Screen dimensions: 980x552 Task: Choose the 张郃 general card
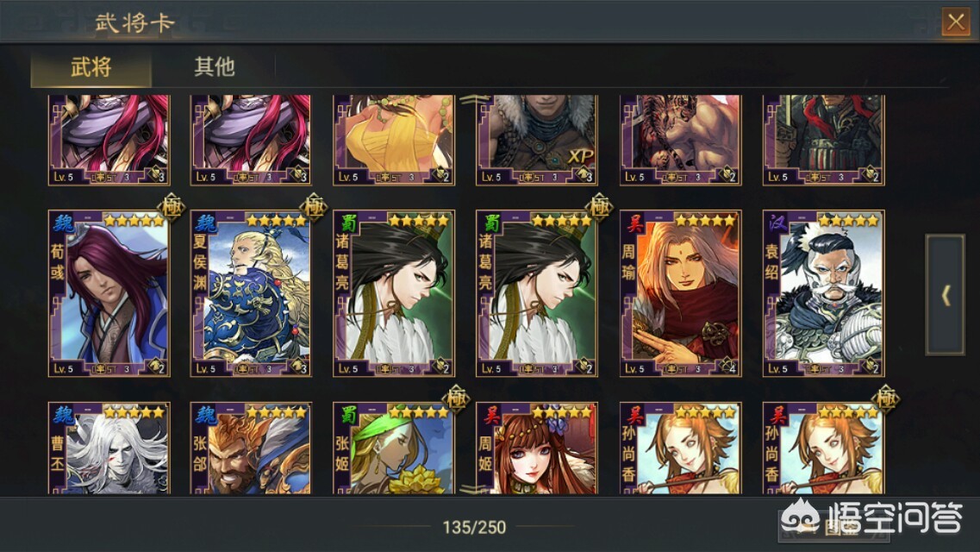(252, 448)
